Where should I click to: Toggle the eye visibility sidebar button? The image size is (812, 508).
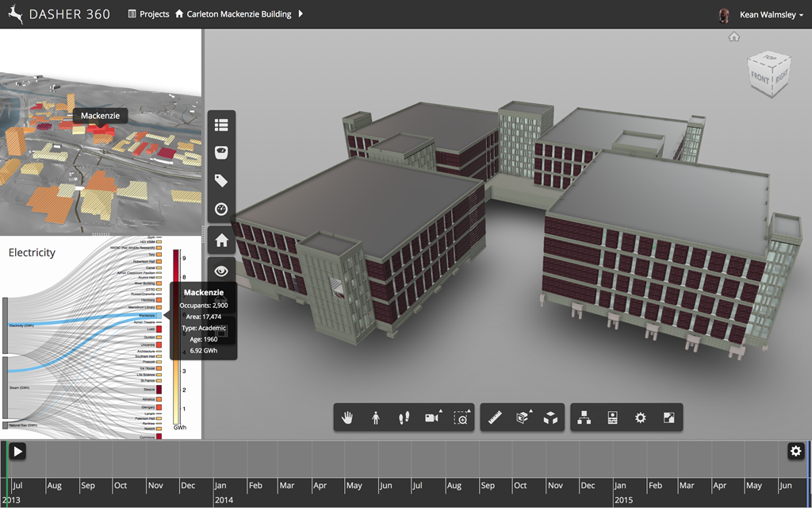[x=221, y=271]
